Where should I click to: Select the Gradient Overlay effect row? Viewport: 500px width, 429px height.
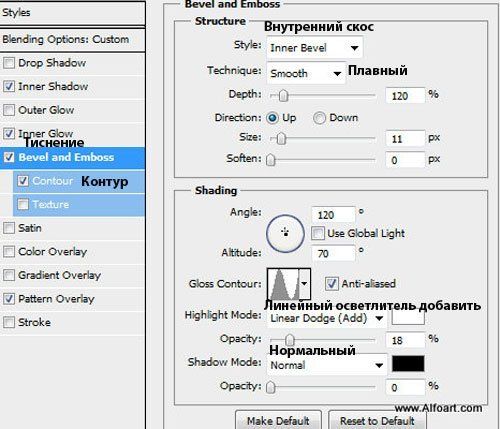72,275
